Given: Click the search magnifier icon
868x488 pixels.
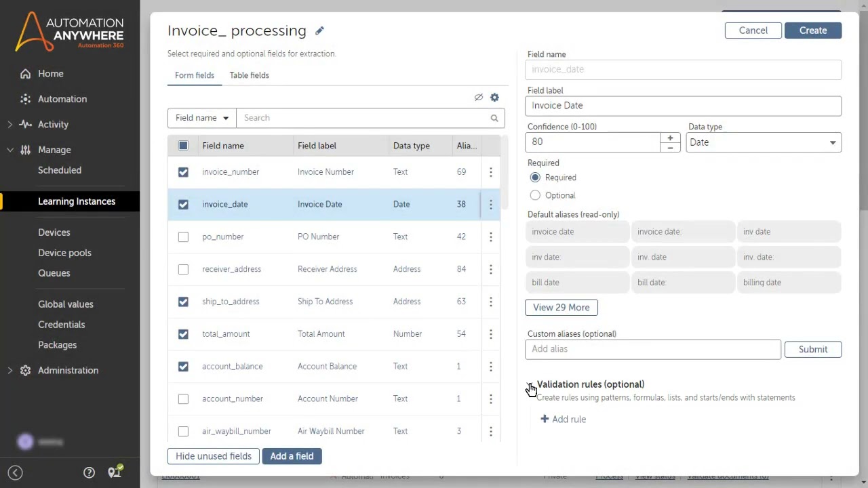Looking at the screenshot, I should point(494,118).
